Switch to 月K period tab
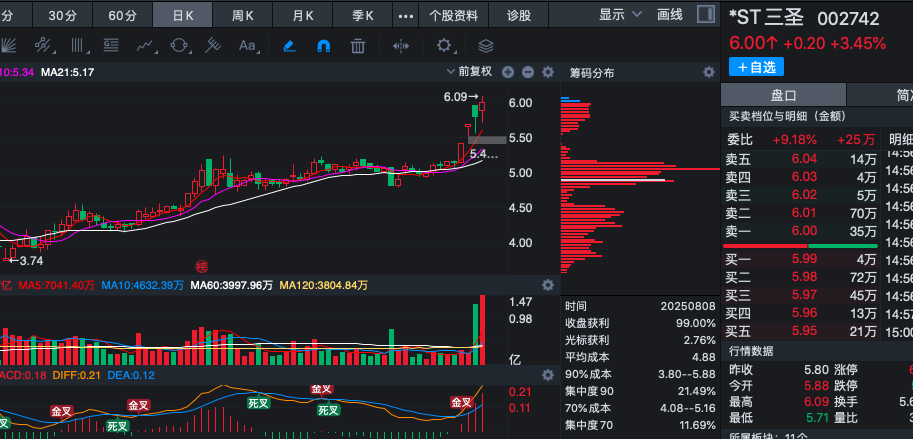The height and width of the screenshot is (439, 913). (303, 16)
